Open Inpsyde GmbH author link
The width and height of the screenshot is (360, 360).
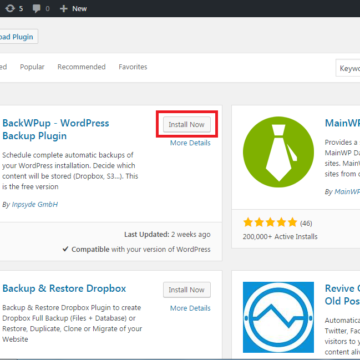(x=35, y=204)
